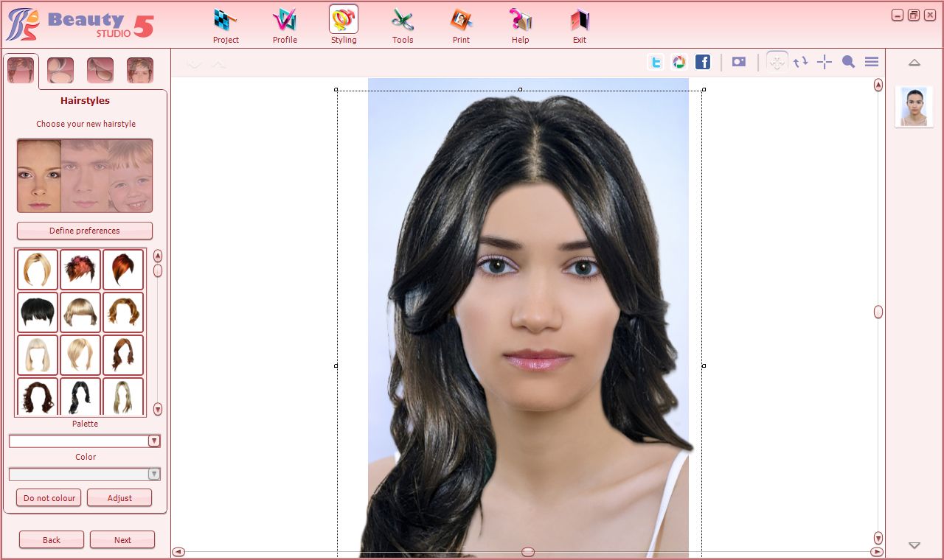The image size is (944, 560).
Task: Click the undo down-chevron icon
Action: click(195, 65)
